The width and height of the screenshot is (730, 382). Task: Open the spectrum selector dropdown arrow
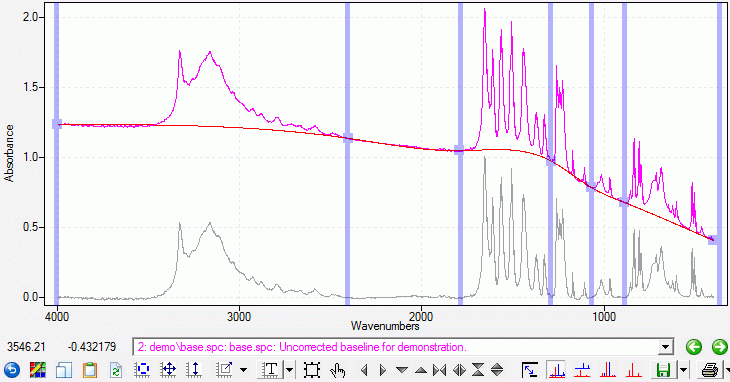(x=666, y=347)
